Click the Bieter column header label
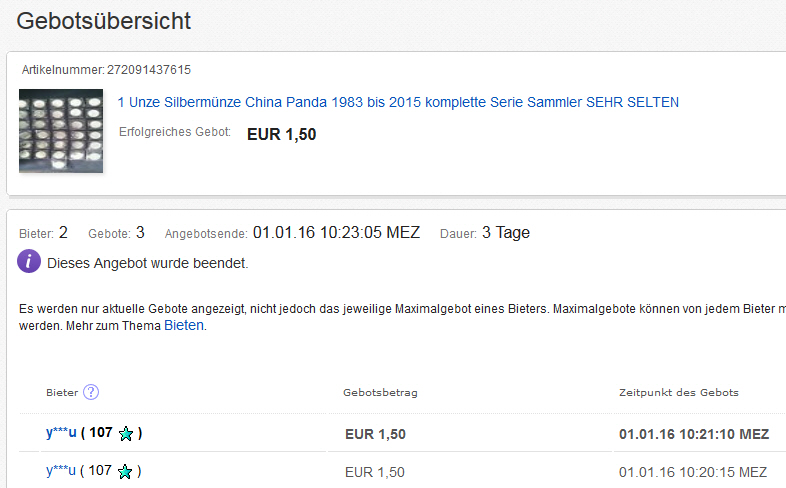786x488 pixels. coord(62,393)
